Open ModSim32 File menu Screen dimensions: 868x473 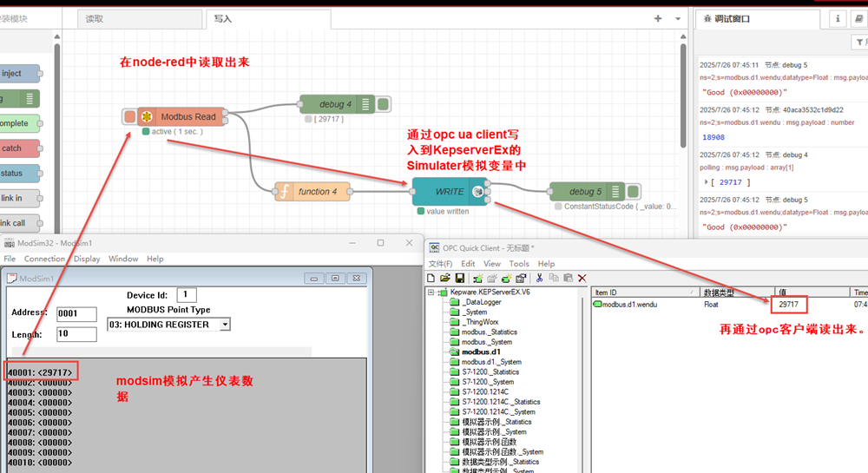click(10, 259)
